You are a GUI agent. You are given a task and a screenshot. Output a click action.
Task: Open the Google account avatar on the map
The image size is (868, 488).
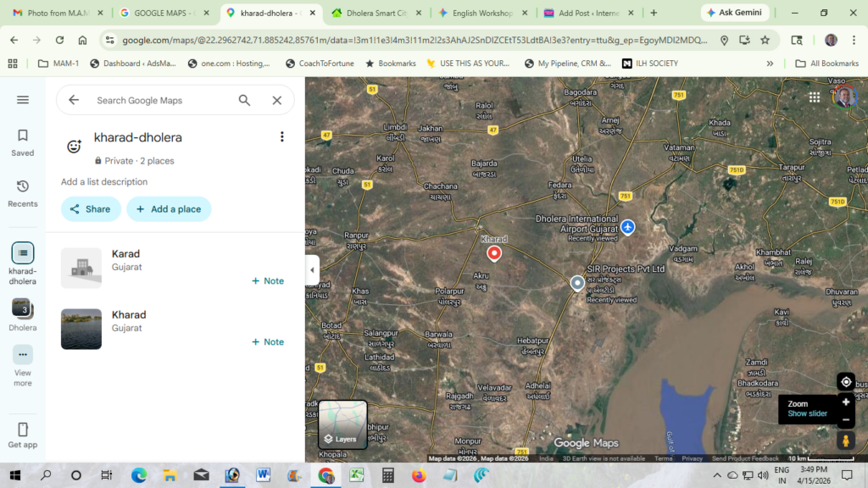(845, 97)
